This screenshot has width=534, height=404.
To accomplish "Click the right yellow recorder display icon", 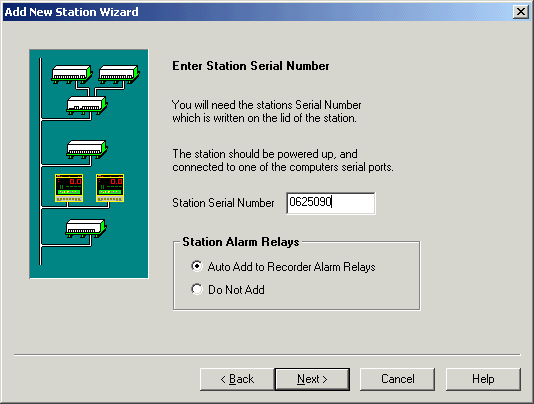I will (110, 188).
